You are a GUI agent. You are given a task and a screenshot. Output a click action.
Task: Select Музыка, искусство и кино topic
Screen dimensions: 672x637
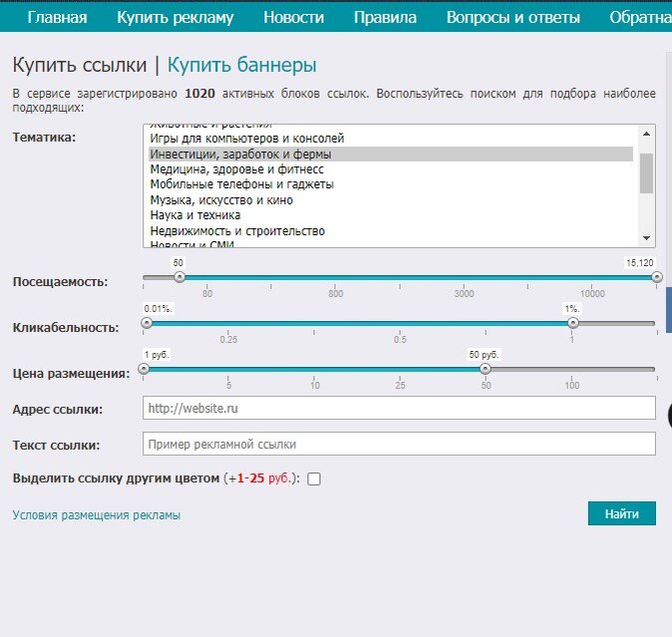pyautogui.click(x=391, y=200)
